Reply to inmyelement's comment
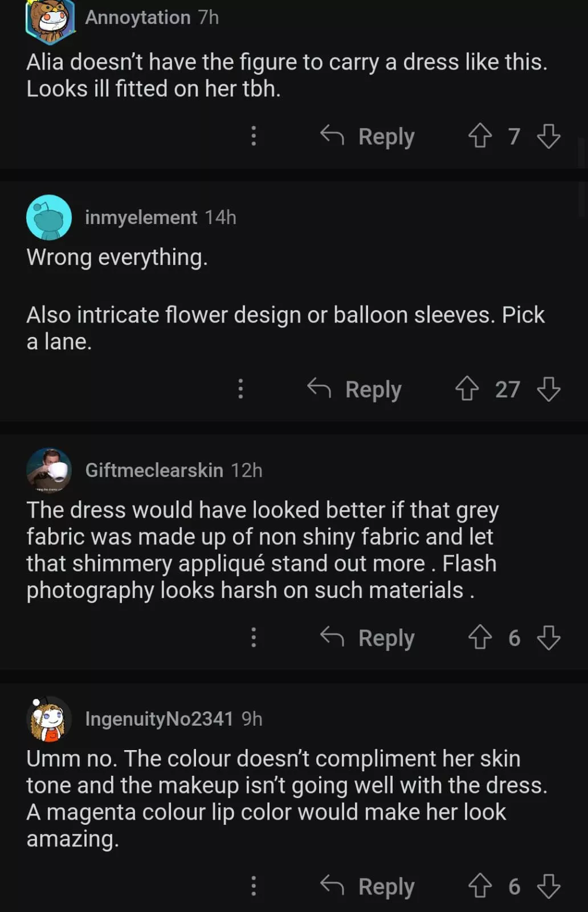Screen dimensions: 588x912 click(x=355, y=389)
